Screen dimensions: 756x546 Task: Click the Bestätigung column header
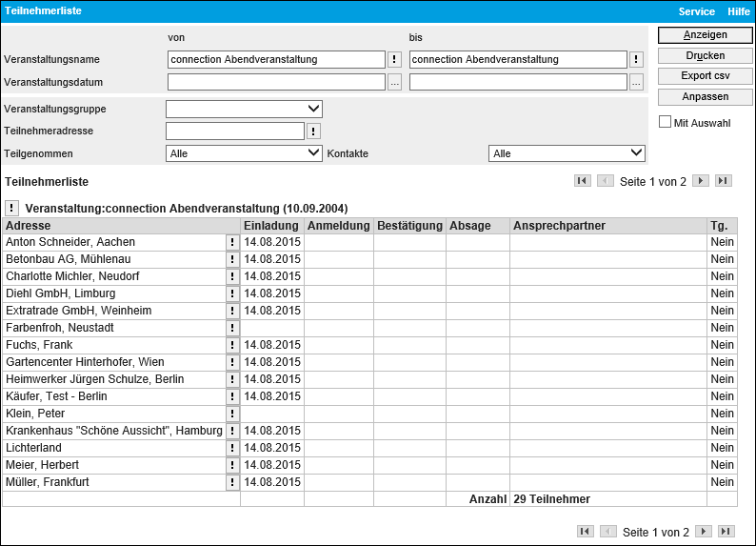(409, 226)
